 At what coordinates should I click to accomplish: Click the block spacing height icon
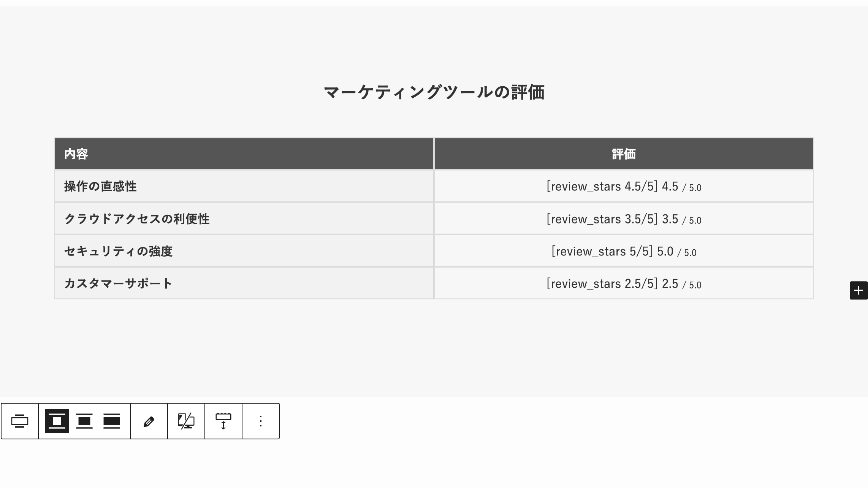[223, 421]
